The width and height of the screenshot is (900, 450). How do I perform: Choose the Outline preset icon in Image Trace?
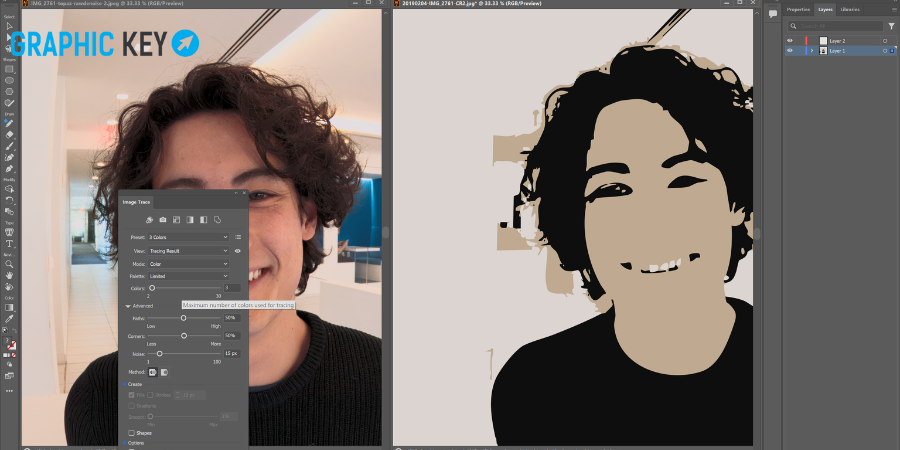point(218,220)
